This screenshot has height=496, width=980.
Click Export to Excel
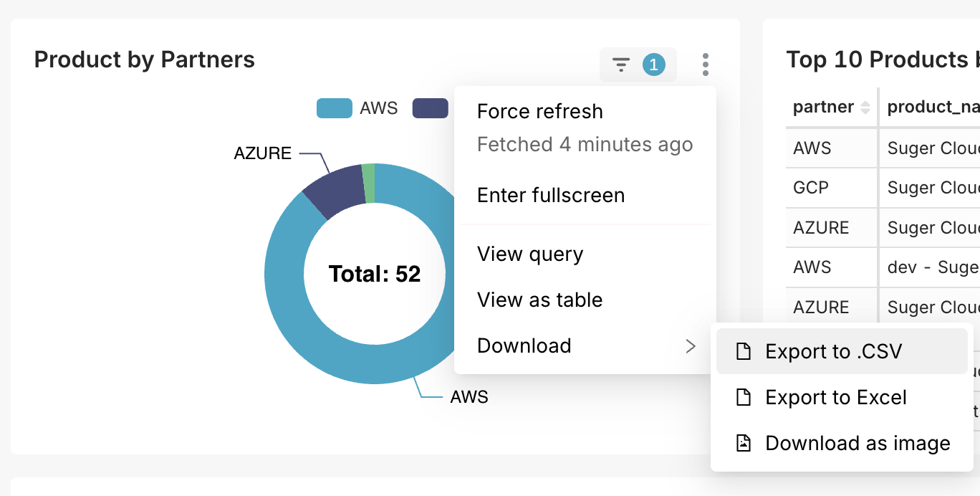[836, 397]
